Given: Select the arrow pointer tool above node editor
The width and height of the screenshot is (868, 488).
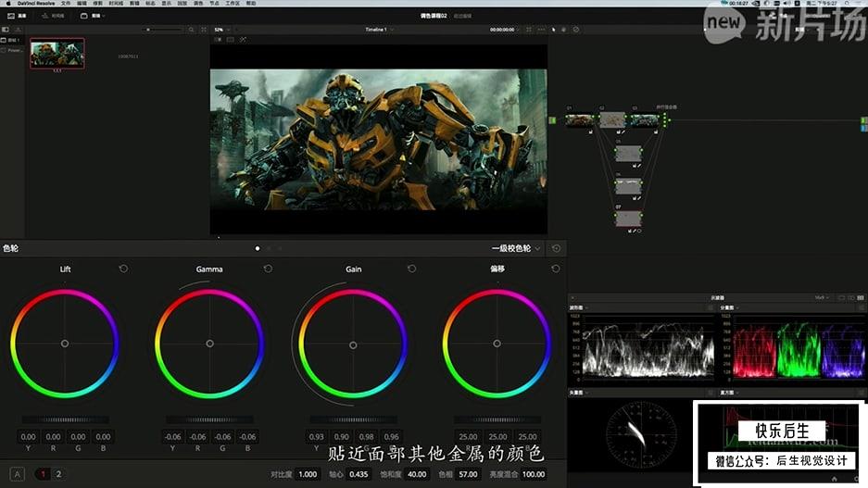Looking at the screenshot, I should click(553, 30).
